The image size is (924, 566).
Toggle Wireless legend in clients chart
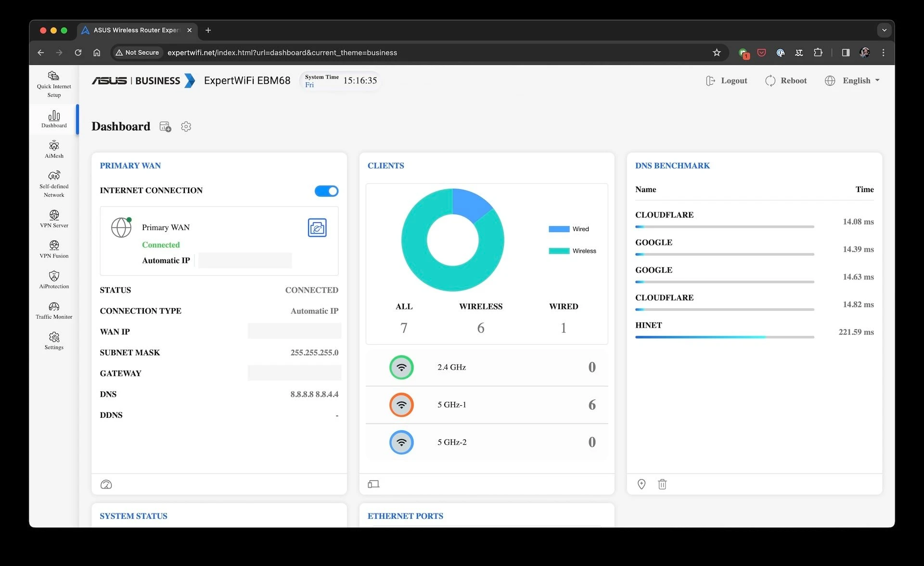pyautogui.click(x=572, y=251)
